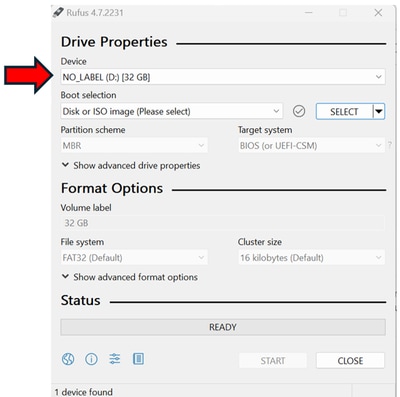400x397 pixels.
Task: Click the 'File system' label
Action: (x=82, y=242)
